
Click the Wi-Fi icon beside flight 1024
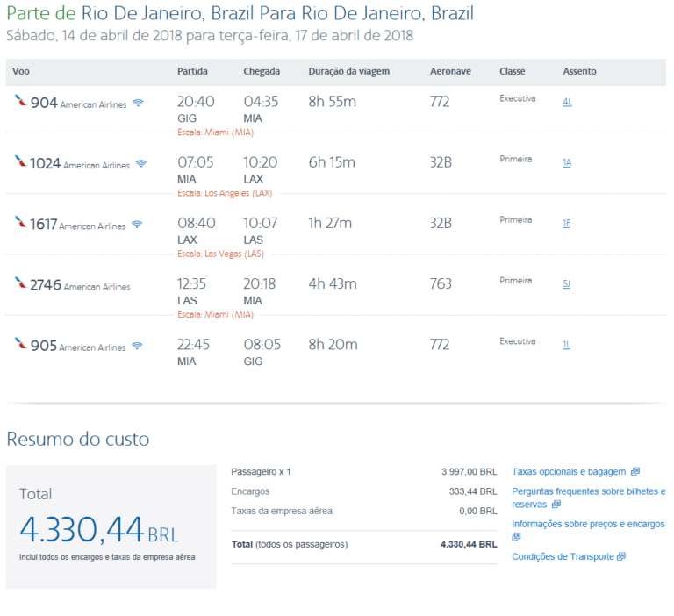click(141, 164)
